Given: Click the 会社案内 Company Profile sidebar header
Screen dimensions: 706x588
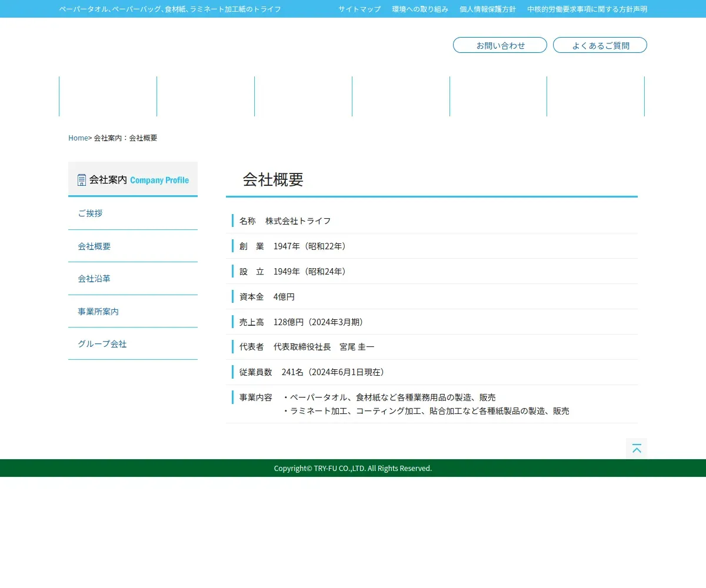Looking at the screenshot, I should click(133, 179).
